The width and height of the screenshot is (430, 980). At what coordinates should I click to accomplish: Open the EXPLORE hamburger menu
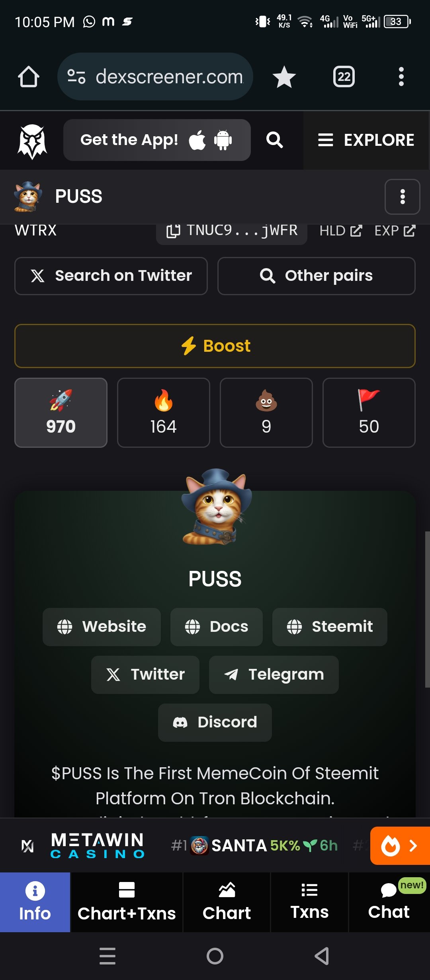366,140
